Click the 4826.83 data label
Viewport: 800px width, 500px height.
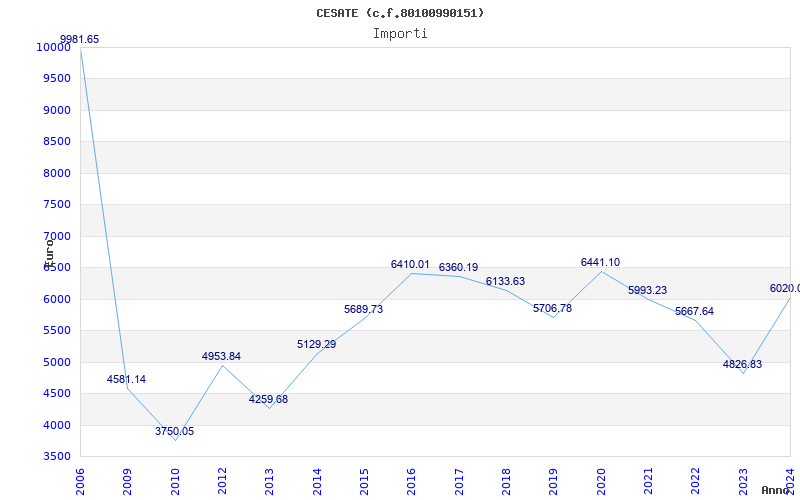tap(742, 364)
